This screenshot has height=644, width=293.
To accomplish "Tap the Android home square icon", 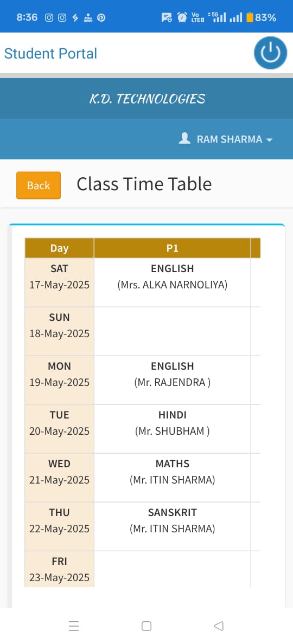I will pyautogui.click(x=146, y=626).
